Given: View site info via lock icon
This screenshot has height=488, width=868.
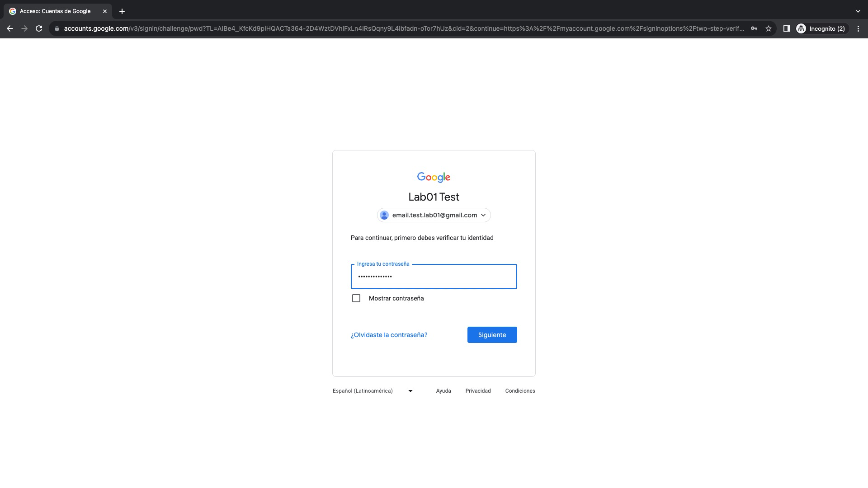Looking at the screenshot, I should (57, 28).
